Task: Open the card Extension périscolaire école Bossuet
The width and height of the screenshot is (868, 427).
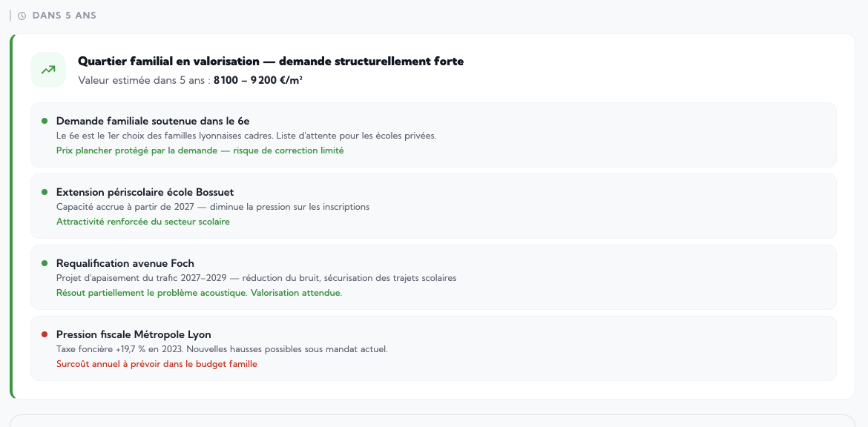Action: pyautogui.click(x=433, y=206)
